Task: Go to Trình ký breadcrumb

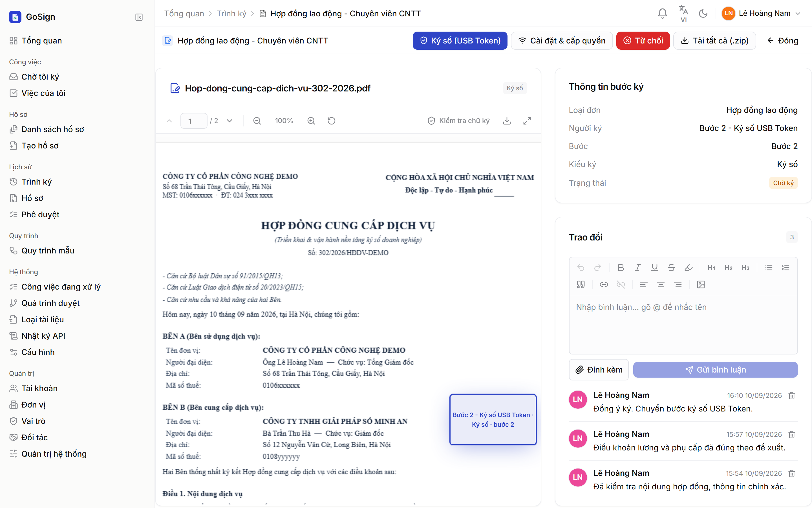Action: coord(231,14)
